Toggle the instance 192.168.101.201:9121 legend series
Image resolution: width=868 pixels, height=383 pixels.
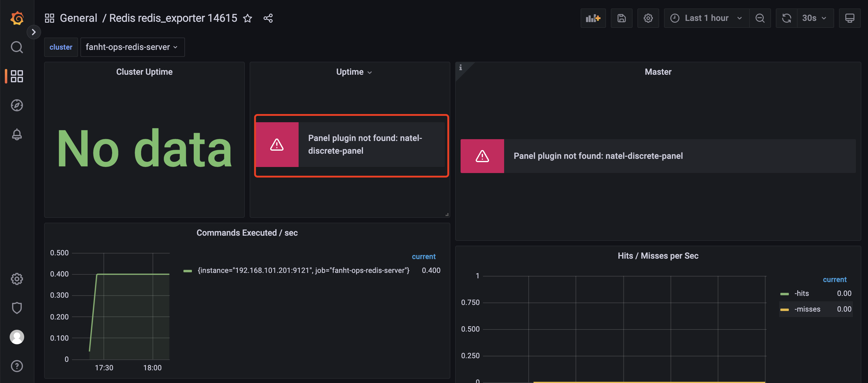[x=303, y=270]
